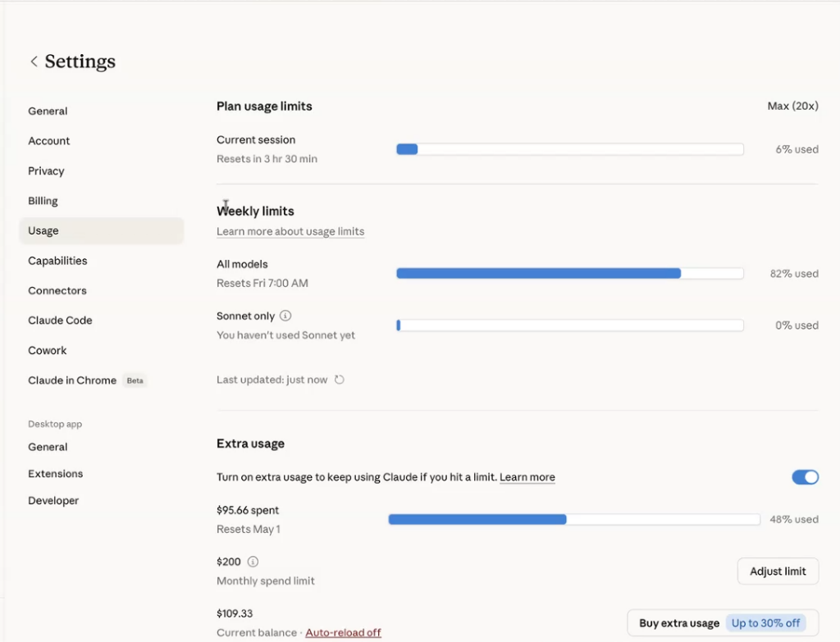Navigate to Connectors settings
The width and height of the screenshot is (840, 642).
click(x=57, y=291)
